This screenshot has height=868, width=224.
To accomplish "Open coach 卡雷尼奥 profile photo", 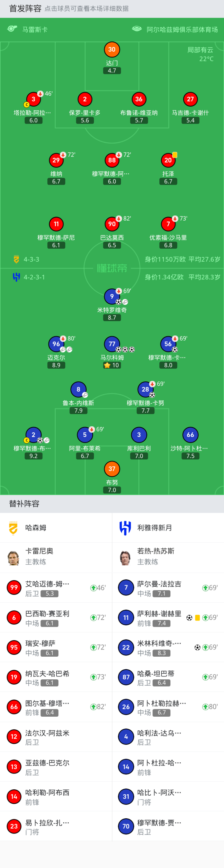I will tap(13, 557).
